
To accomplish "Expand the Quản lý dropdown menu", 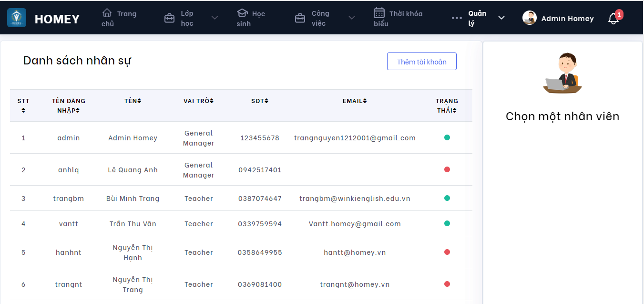I will 501,18.
